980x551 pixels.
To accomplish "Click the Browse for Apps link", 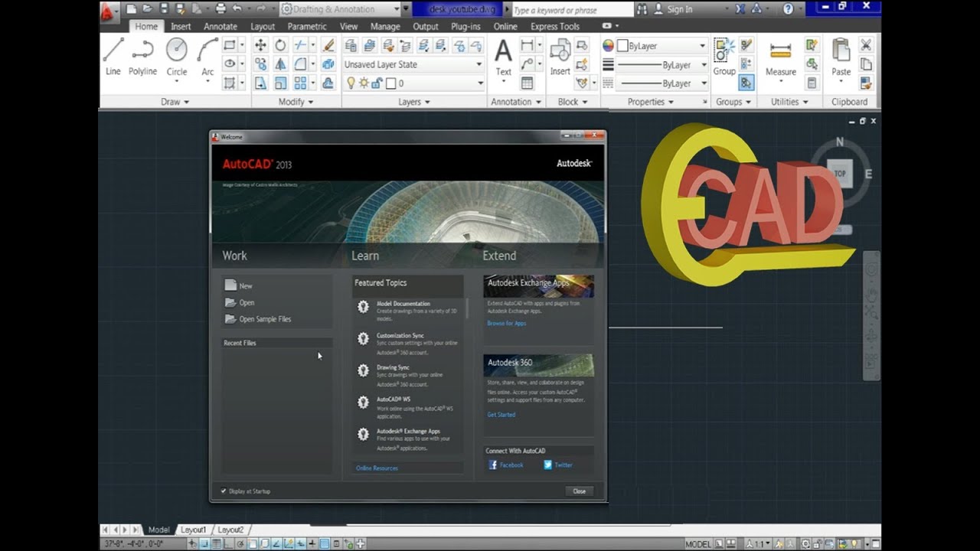I will pos(506,323).
